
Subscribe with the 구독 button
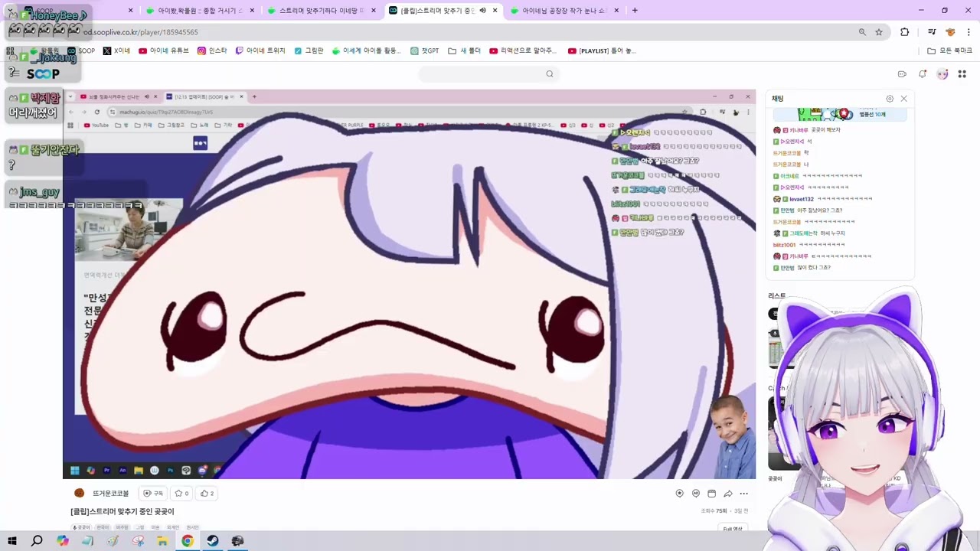[x=153, y=494]
